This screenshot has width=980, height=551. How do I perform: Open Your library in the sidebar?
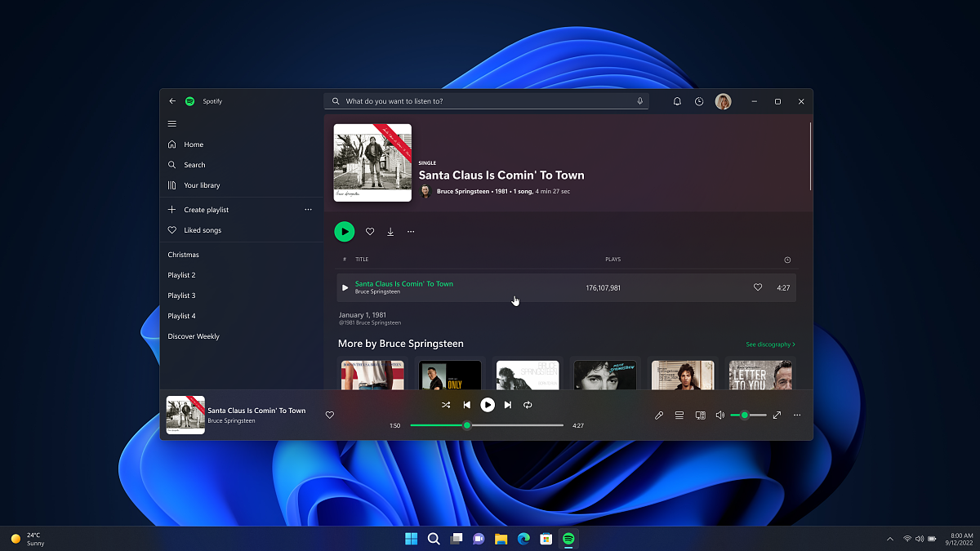(194, 185)
